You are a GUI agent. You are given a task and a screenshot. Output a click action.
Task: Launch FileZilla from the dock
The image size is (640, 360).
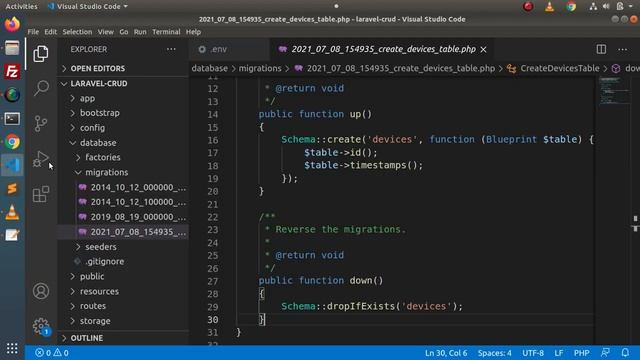tap(12, 72)
